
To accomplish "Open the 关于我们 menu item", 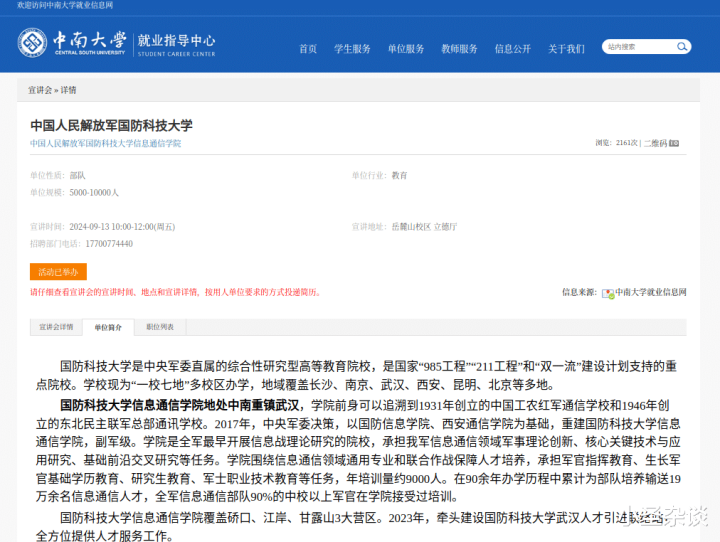I will 566,49.
